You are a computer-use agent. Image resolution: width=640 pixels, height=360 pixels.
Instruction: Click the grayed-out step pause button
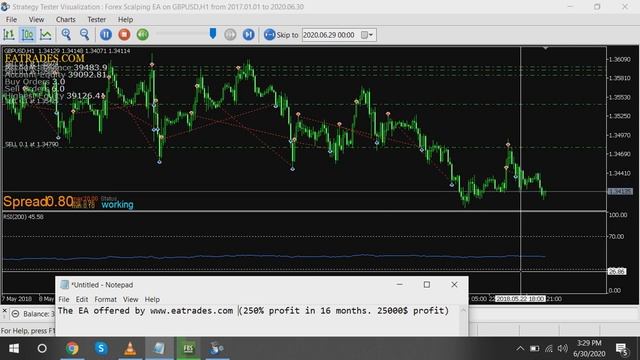coord(230,35)
